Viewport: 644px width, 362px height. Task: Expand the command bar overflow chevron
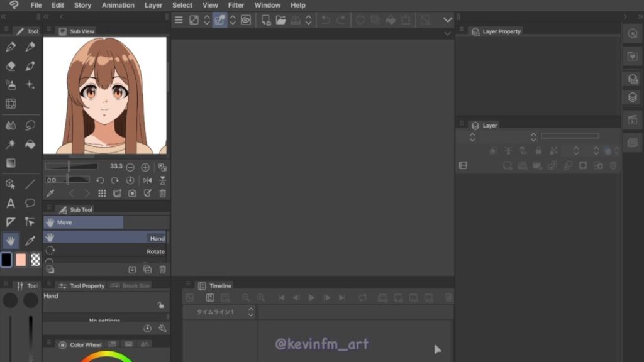point(448,20)
